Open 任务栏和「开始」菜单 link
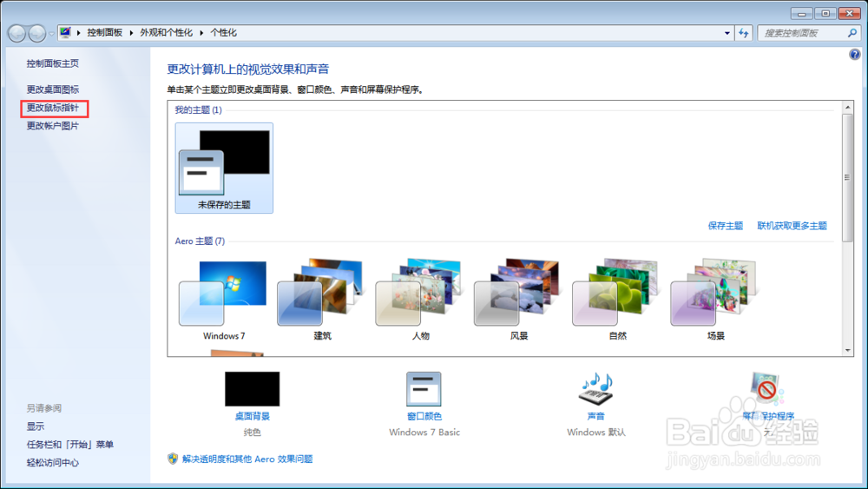The width and height of the screenshot is (868, 489). (69, 444)
